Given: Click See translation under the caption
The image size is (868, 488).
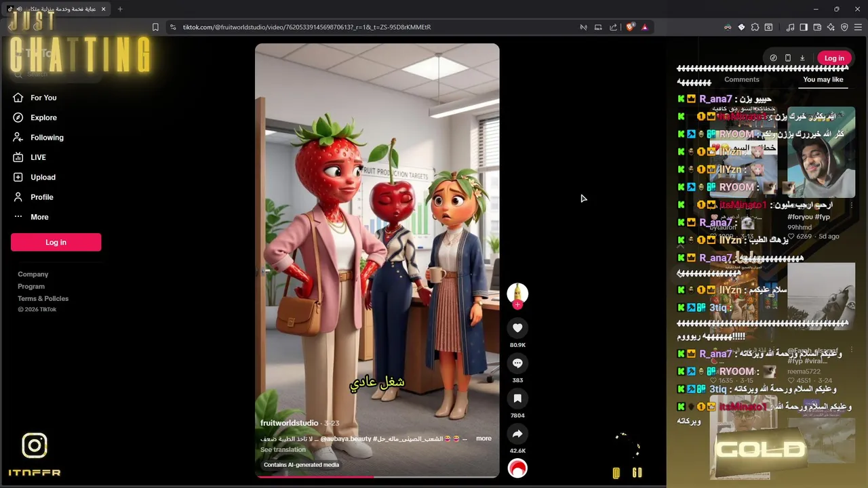Looking at the screenshot, I should tap(283, 449).
